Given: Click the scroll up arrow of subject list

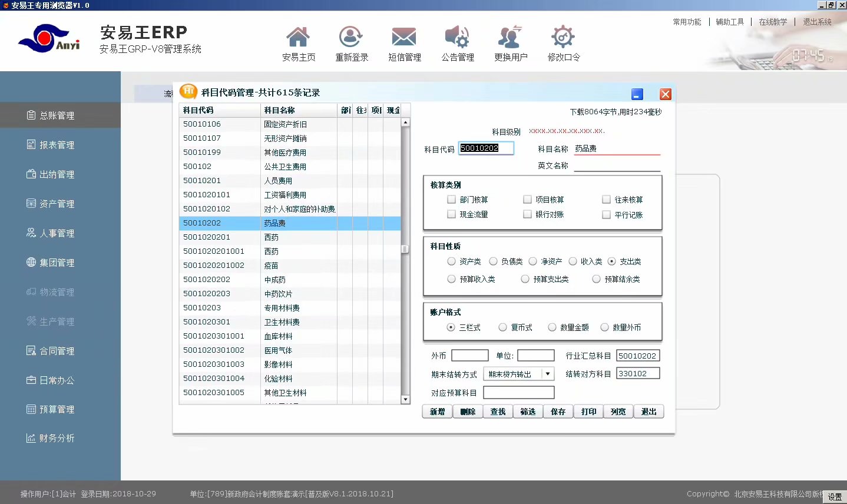Looking at the screenshot, I should tap(405, 122).
